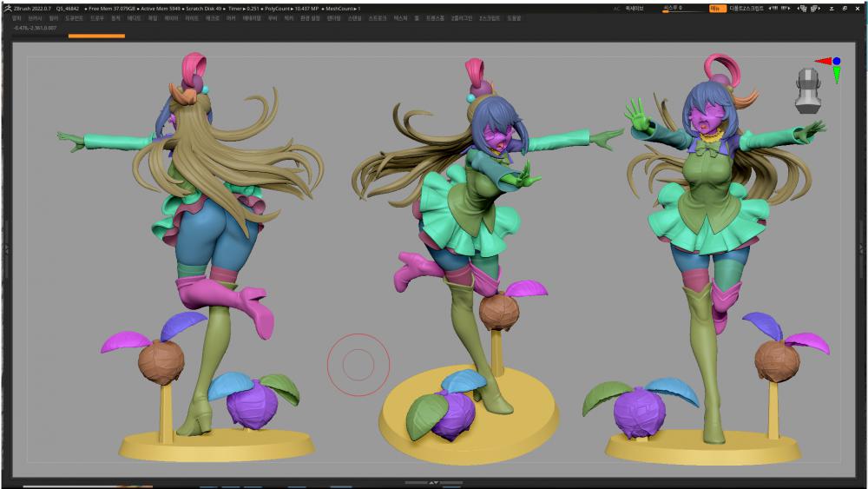The height and width of the screenshot is (489, 868).
Task: Toggle the orange 메뉴 (Menus) button
Action: coord(718,9)
